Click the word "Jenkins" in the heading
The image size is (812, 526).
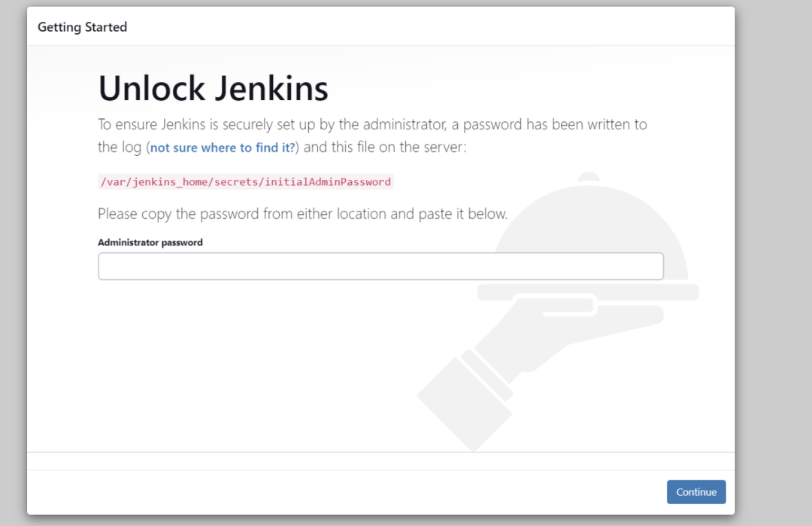tap(271, 89)
